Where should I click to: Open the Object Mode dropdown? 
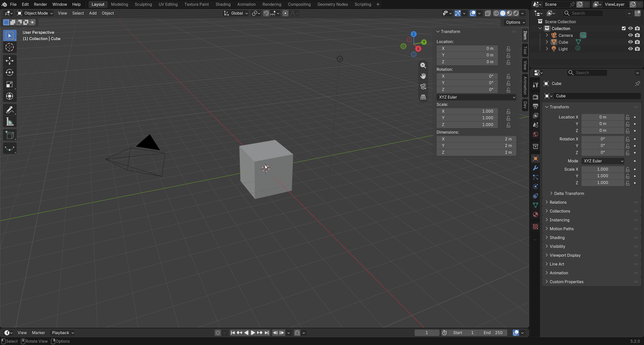(35, 13)
